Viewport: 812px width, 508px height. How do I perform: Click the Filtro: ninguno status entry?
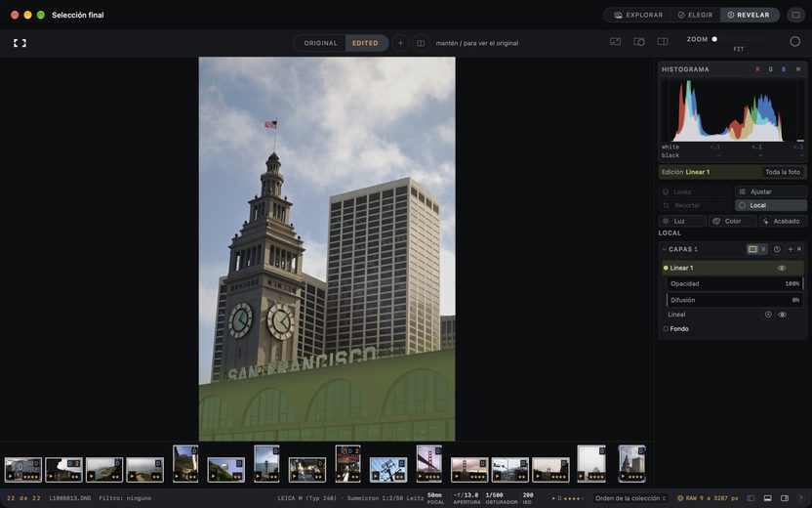click(125, 498)
